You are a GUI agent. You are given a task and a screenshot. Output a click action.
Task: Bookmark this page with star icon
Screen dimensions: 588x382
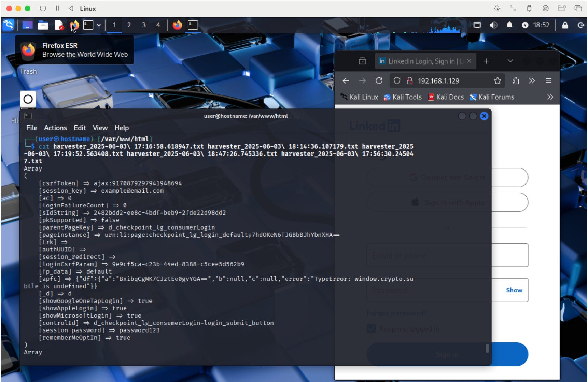coord(498,81)
